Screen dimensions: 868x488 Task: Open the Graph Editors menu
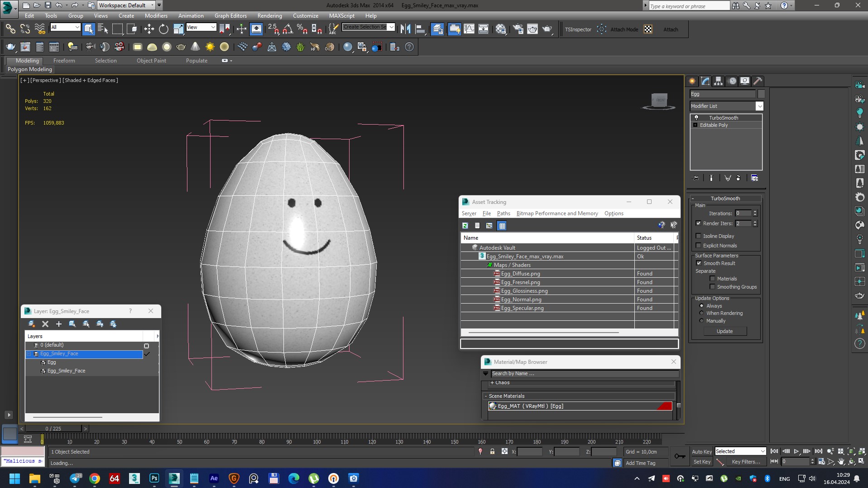pos(230,15)
